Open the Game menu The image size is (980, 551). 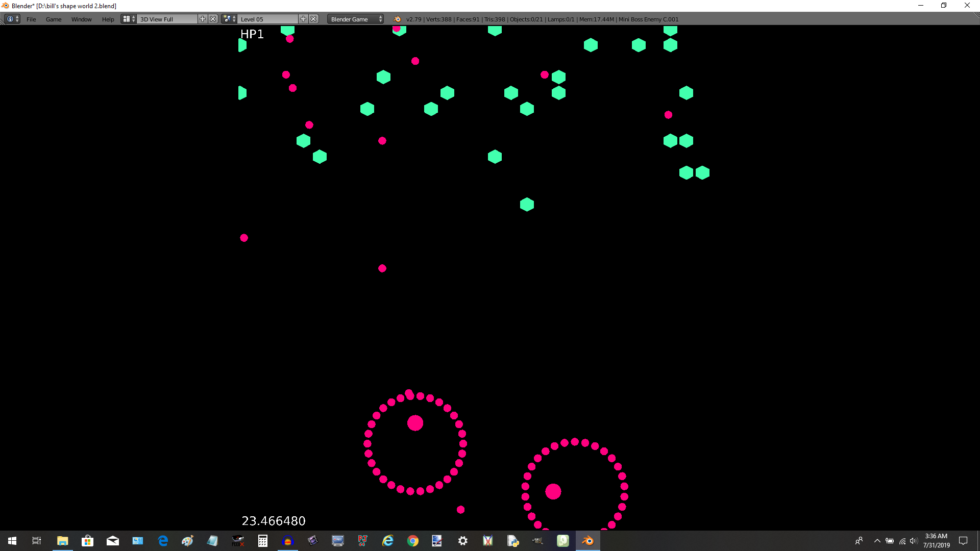coord(54,19)
